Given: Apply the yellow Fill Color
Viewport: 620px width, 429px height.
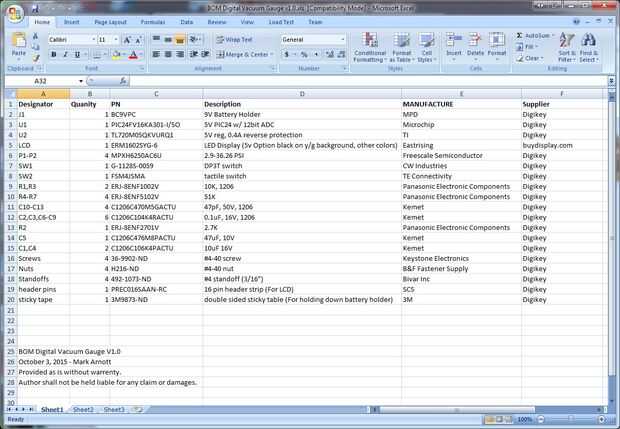Looking at the screenshot, I should pyautogui.click(x=116, y=55).
